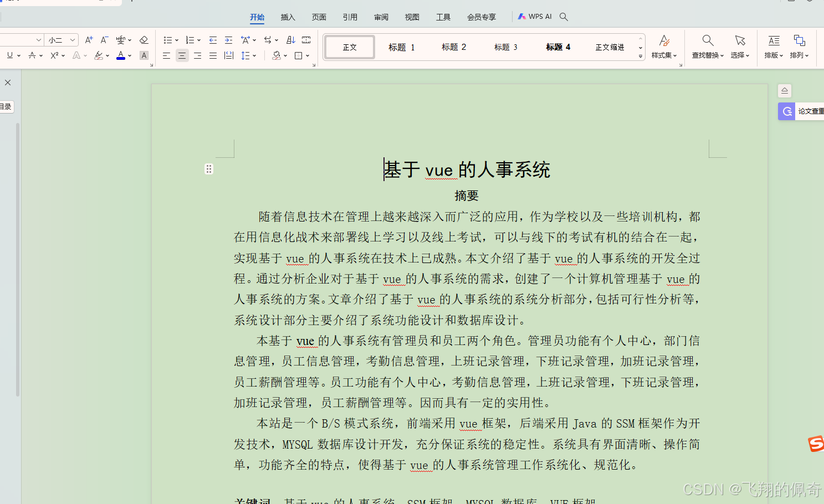
Task: Open paragraph settings dialog launcher
Action: pyautogui.click(x=314, y=65)
